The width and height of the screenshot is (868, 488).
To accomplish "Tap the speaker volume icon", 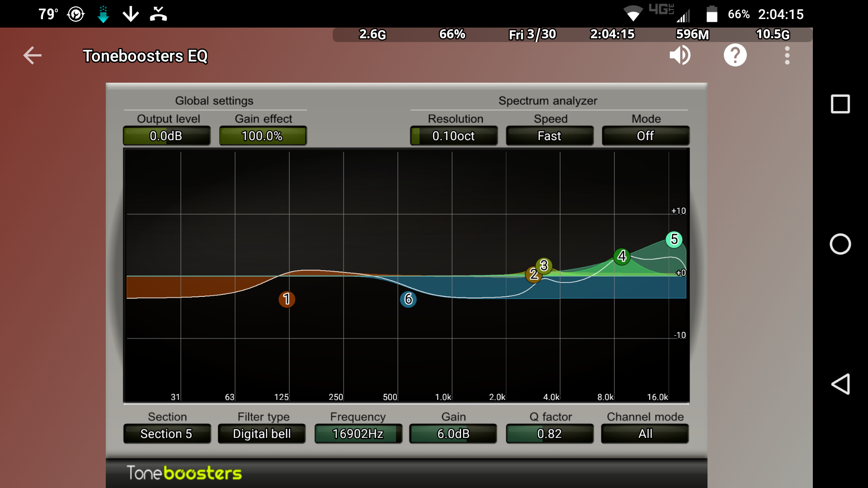I will (679, 56).
